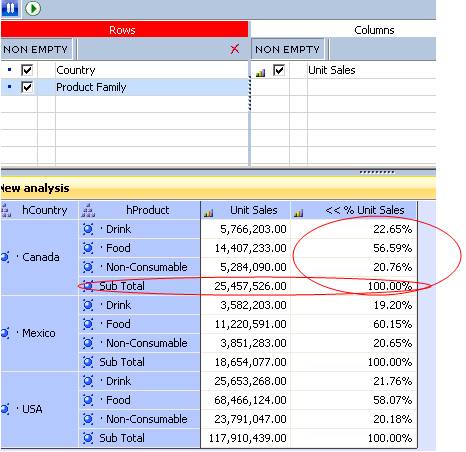The height and width of the screenshot is (452, 466).
Task: Uncheck the Unit Sales checkbox
Action: 279,70
